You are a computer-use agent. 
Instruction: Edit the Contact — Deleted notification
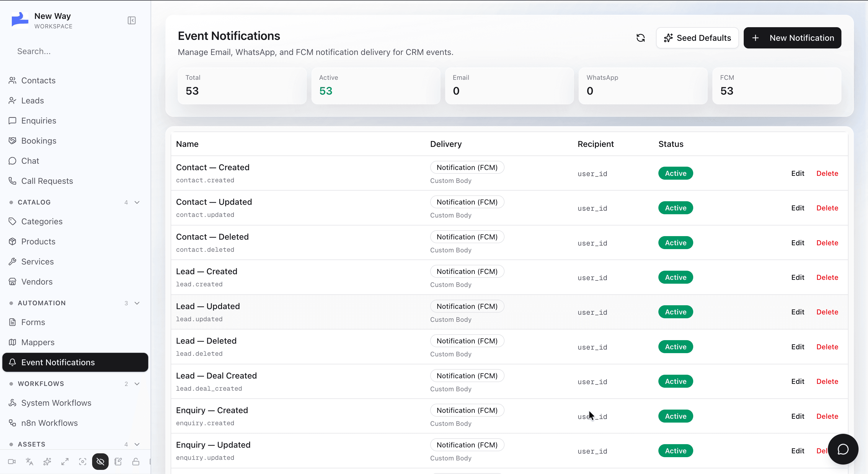pyautogui.click(x=797, y=243)
